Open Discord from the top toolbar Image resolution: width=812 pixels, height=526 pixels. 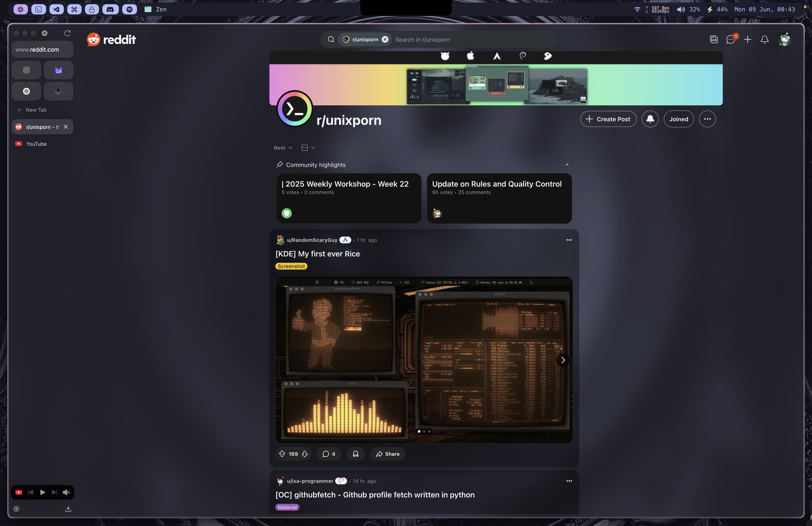point(110,9)
